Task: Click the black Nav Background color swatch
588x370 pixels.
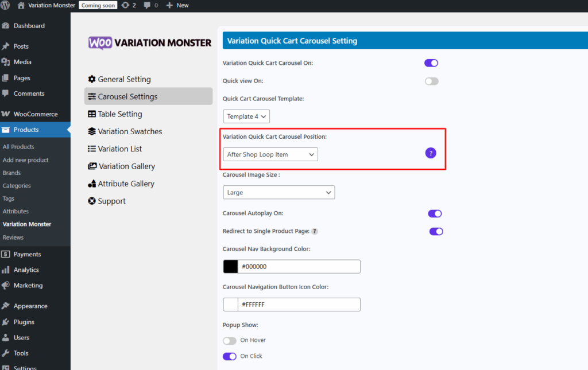Action: click(x=231, y=267)
